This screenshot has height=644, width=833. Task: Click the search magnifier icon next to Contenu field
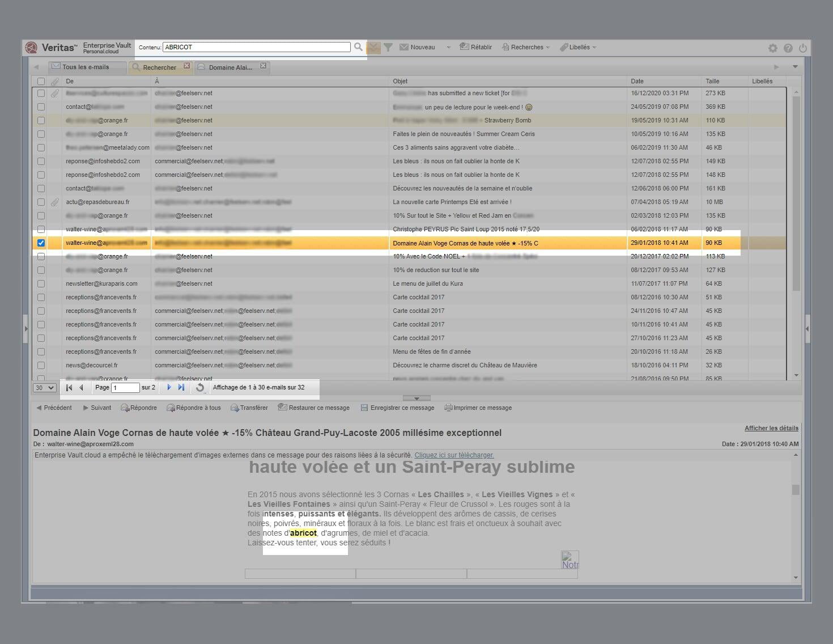point(358,47)
